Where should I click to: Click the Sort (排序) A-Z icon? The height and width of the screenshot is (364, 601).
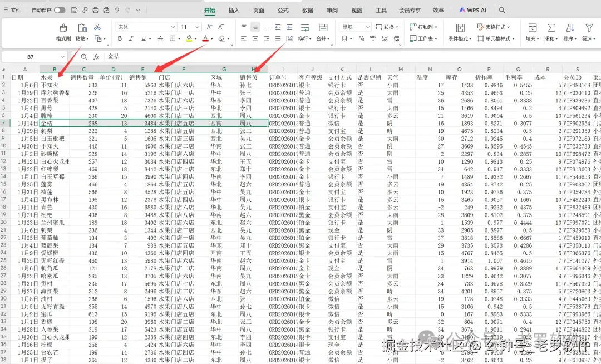tap(570, 28)
